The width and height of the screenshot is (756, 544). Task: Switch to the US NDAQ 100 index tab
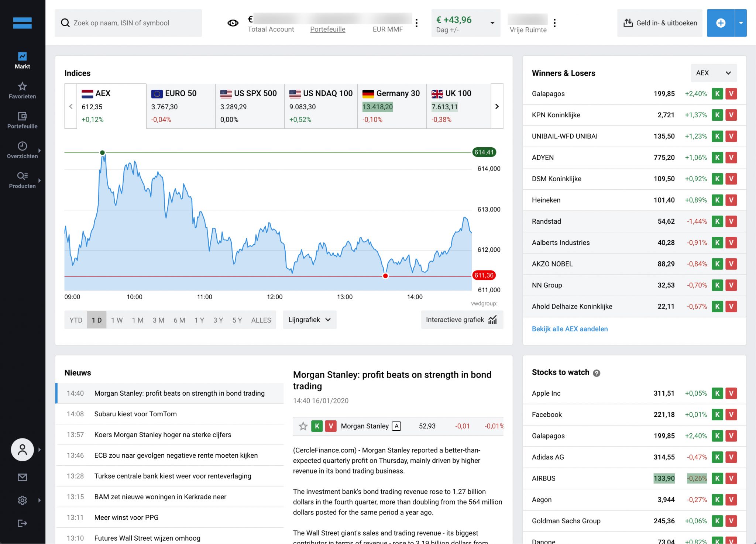coord(321,106)
